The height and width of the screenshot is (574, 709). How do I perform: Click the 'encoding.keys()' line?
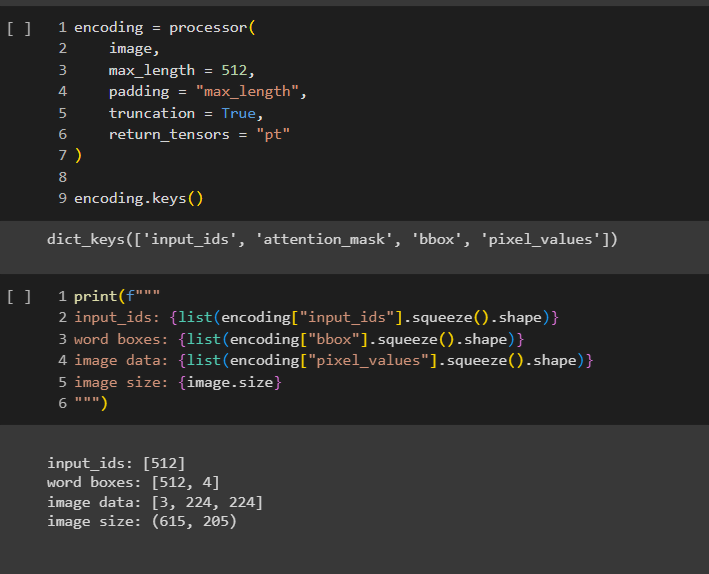[x=139, y=198]
